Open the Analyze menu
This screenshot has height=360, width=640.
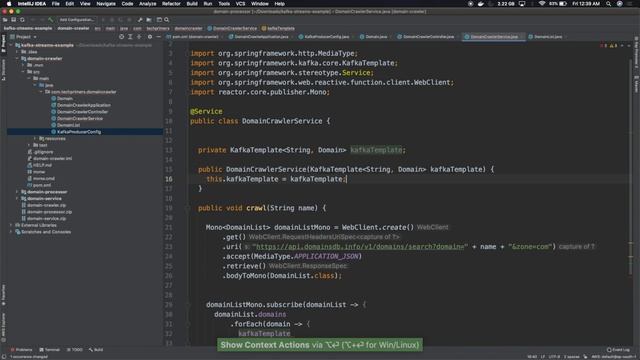(x=147, y=4)
